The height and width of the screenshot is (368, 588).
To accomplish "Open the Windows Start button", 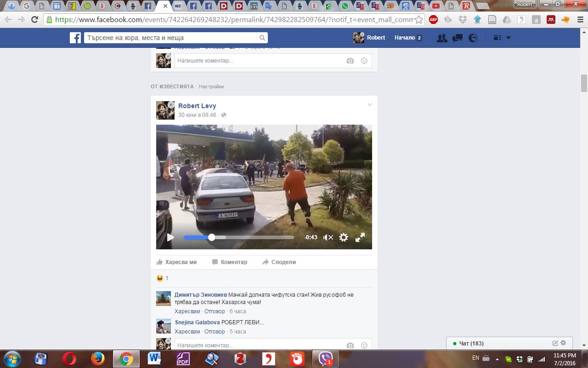I will pos(11,358).
